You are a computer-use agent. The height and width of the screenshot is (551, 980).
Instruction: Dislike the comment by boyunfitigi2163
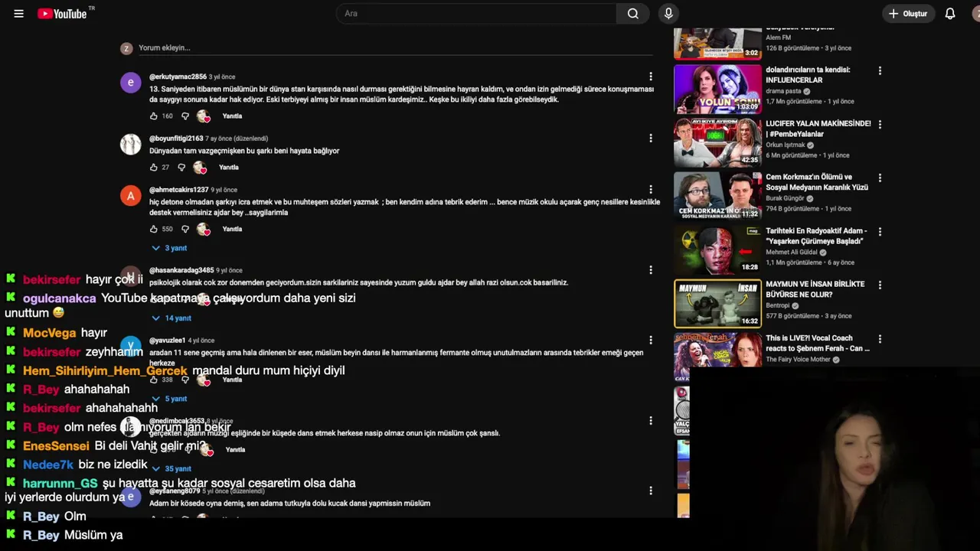tap(181, 168)
